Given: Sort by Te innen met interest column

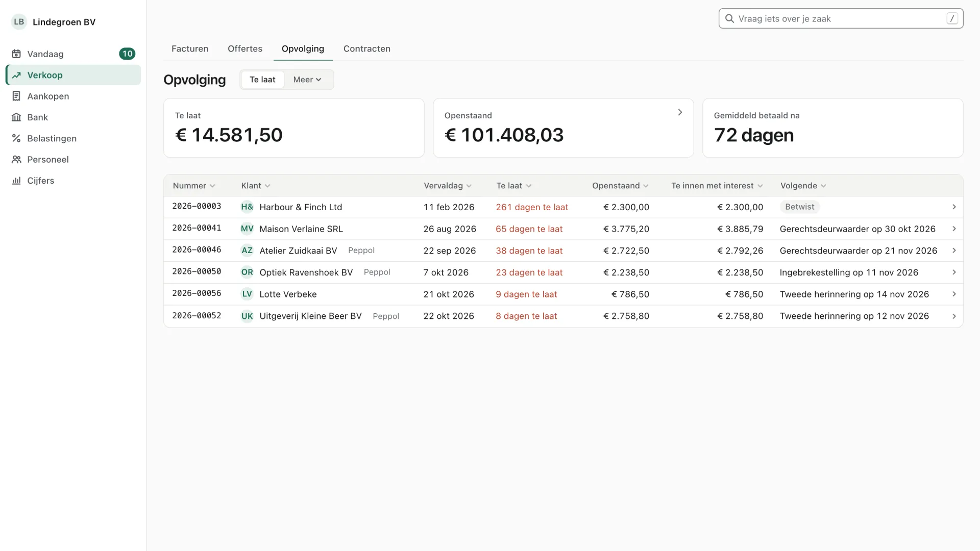Looking at the screenshot, I should tap(717, 186).
